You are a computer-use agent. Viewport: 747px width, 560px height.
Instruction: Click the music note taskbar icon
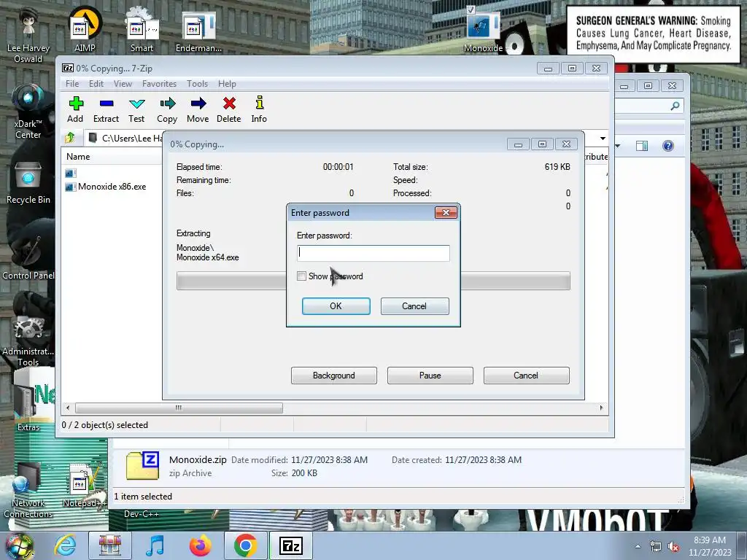(x=155, y=545)
